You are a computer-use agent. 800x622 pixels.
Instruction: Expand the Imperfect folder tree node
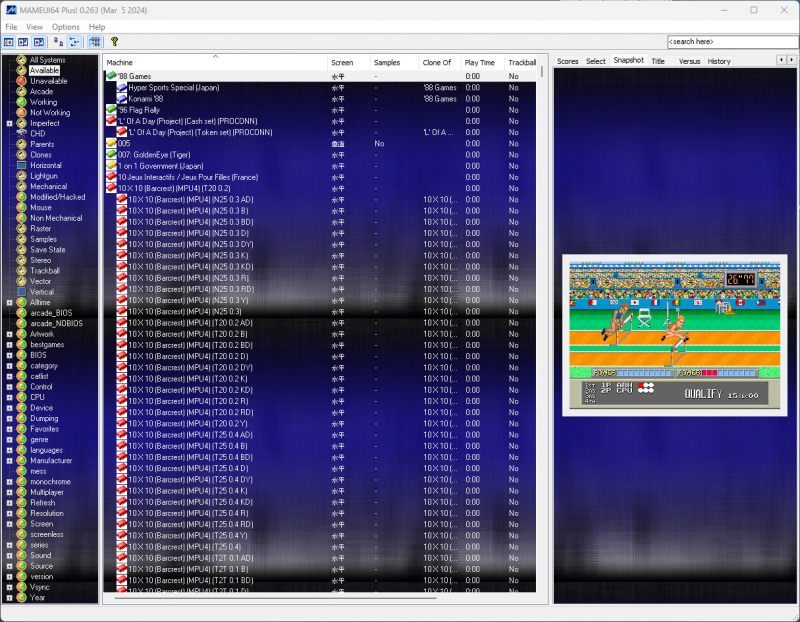9,123
